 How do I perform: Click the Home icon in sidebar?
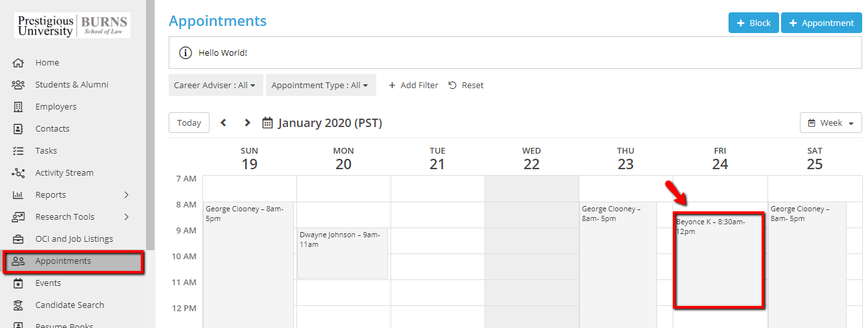click(18, 63)
